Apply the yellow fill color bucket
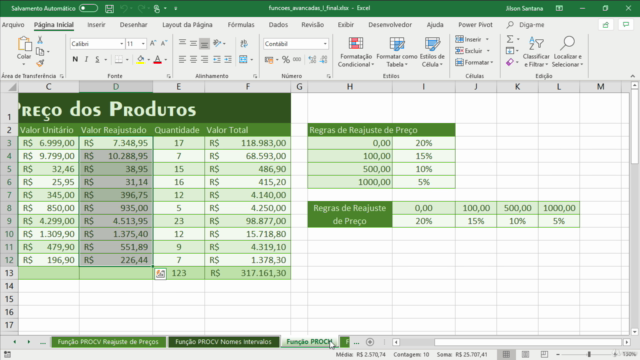The width and height of the screenshot is (640, 360). (140, 60)
